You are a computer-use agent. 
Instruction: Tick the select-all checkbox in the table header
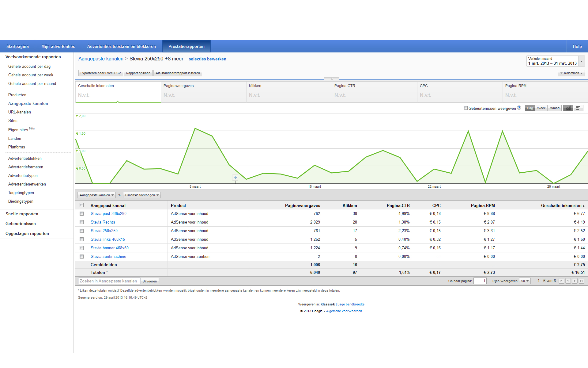(81, 205)
